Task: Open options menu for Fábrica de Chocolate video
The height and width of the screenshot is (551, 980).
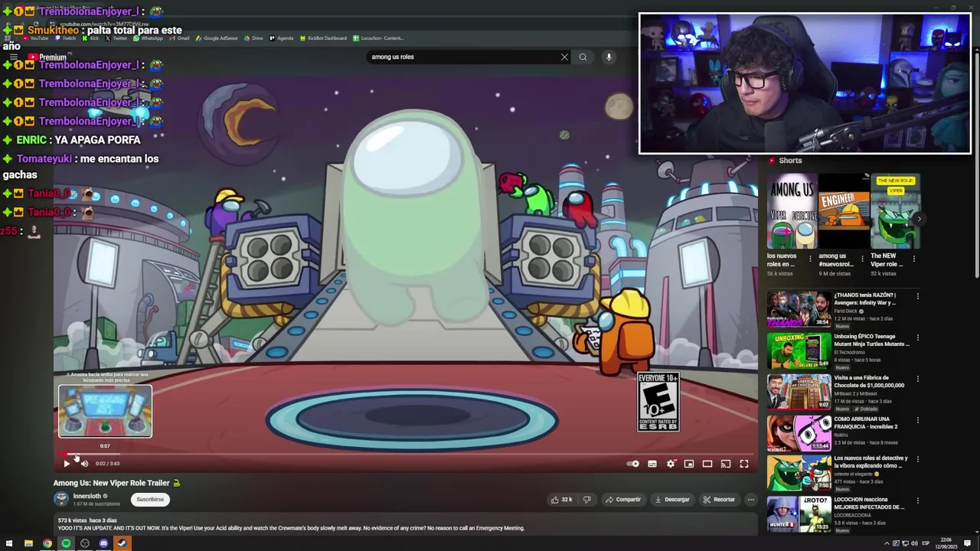Action: (917, 380)
